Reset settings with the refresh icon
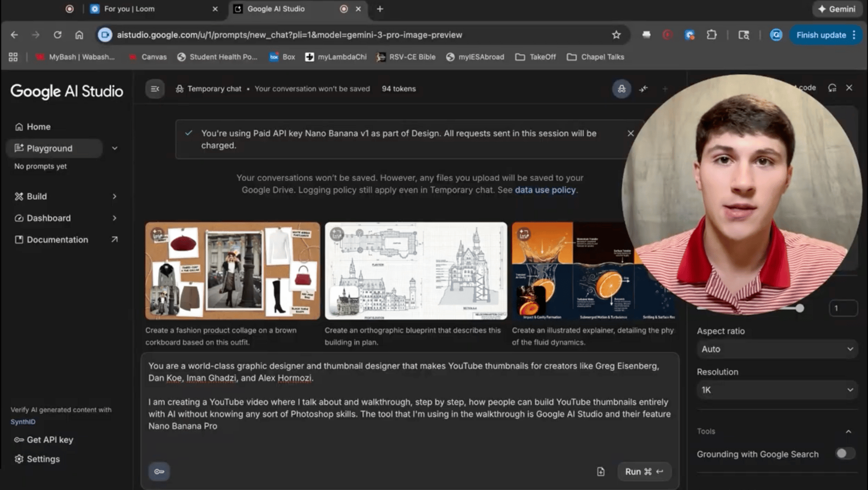 click(832, 88)
